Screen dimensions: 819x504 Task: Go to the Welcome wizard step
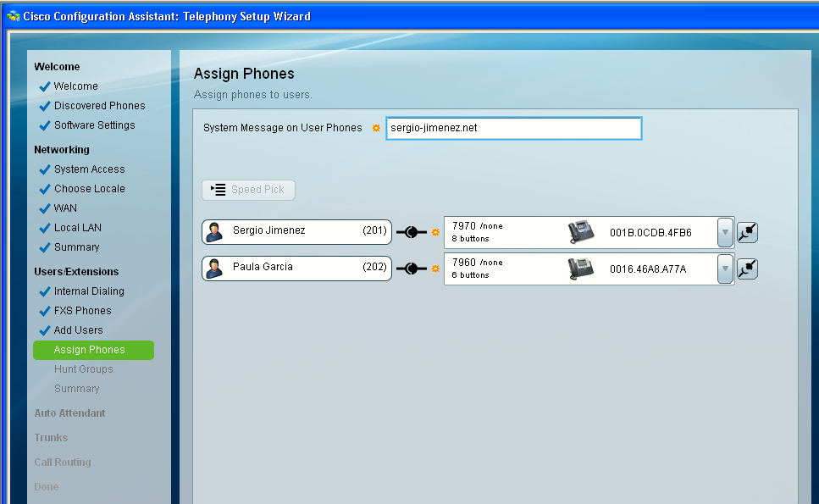point(75,86)
